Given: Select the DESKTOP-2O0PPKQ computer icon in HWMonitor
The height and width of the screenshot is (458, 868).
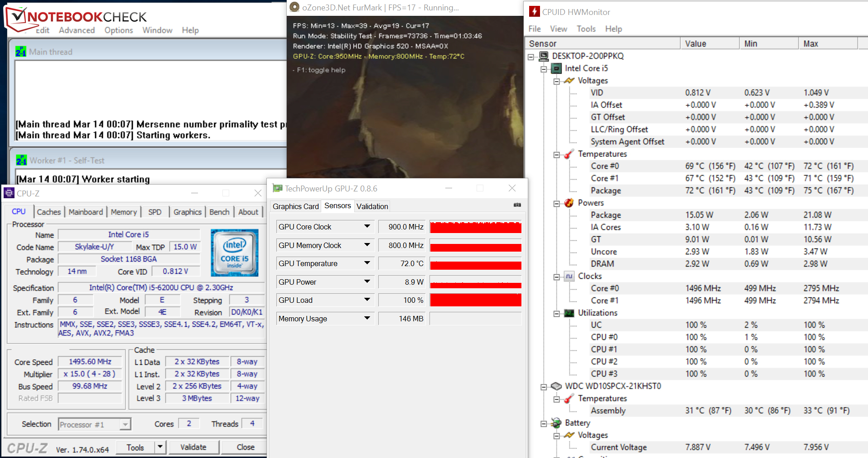Looking at the screenshot, I should click(x=544, y=56).
